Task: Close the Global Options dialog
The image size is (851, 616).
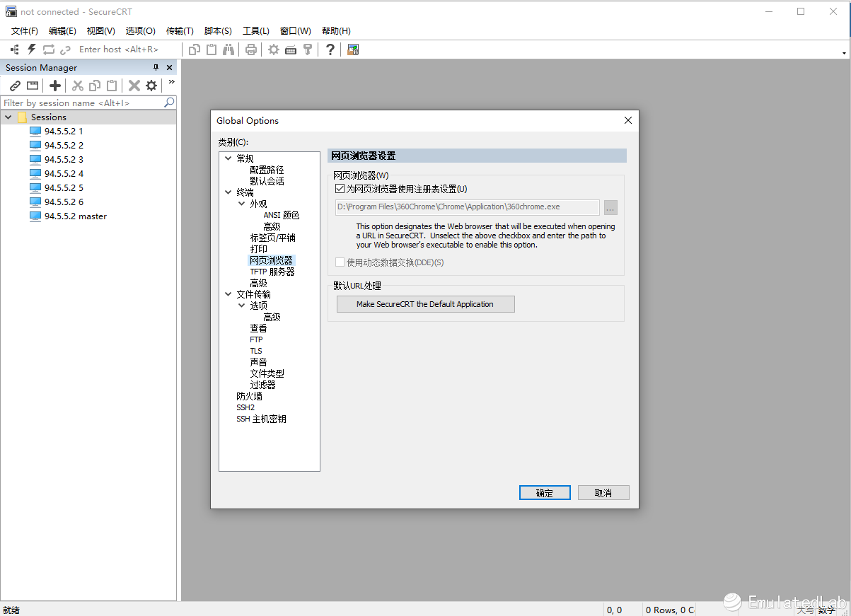Action: 627,120
